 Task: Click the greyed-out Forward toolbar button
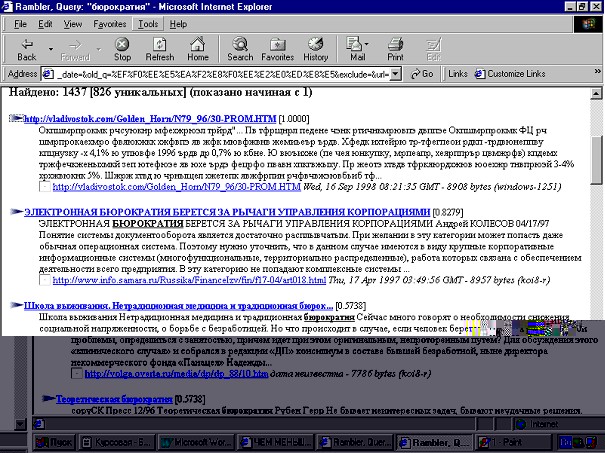[75, 49]
